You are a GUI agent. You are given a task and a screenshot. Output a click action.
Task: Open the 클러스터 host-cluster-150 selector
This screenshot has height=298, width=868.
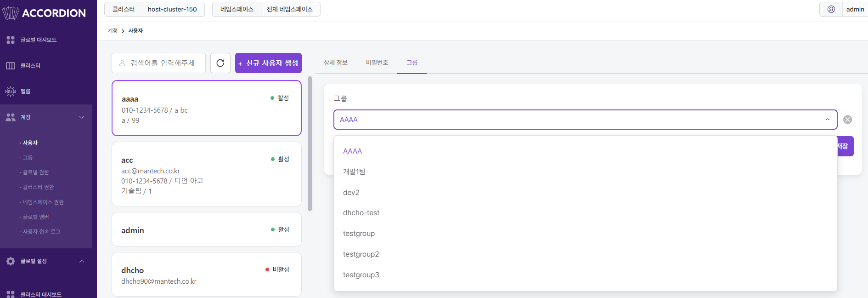coord(154,9)
